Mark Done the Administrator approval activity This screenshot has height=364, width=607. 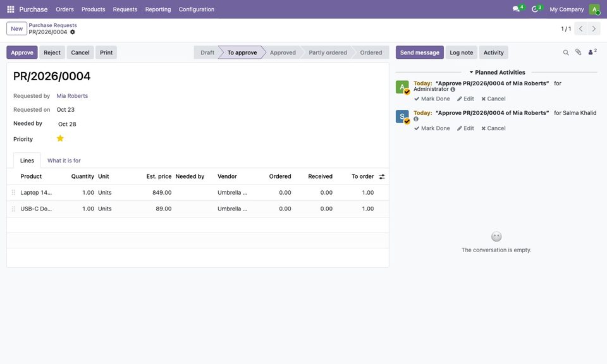[432, 99]
